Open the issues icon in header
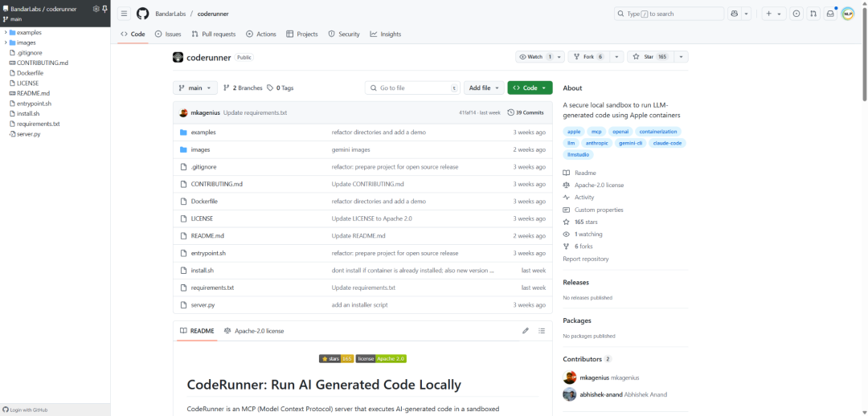The height and width of the screenshot is (416, 868). click(796, 14)
